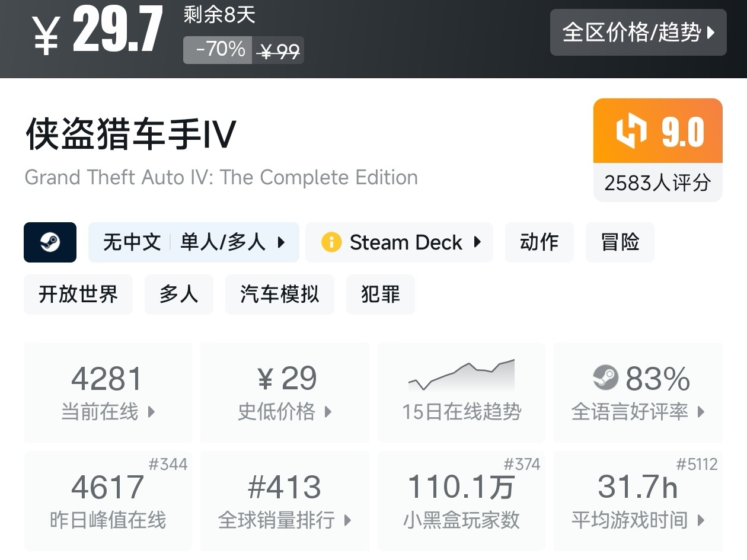The width and height of the screenshot is (747, 560).
Task: Open 平均游戏时间 average playtime stat
Action: (x=638, y=501)
